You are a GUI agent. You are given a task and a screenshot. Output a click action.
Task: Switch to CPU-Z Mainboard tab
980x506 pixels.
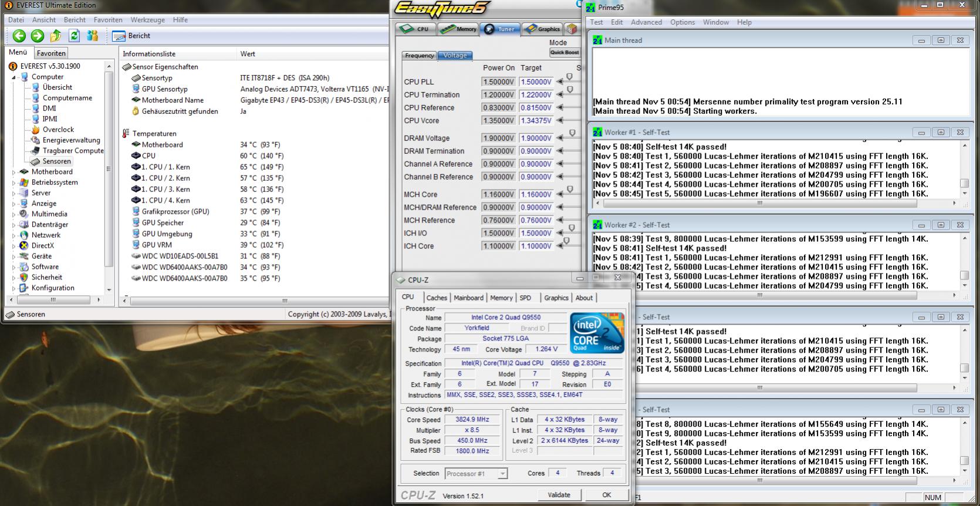(x=468, y=298)
